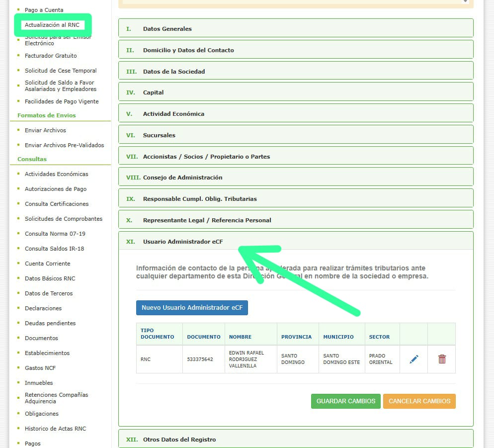The image size is (494, 448).
Task: Select Actividades Económicas menu item
Action: coord(56,174)
